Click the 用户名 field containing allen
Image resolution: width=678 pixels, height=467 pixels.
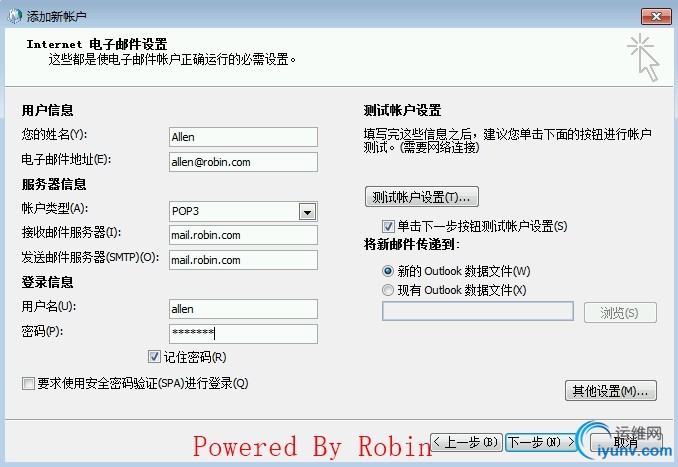point(243,309)
